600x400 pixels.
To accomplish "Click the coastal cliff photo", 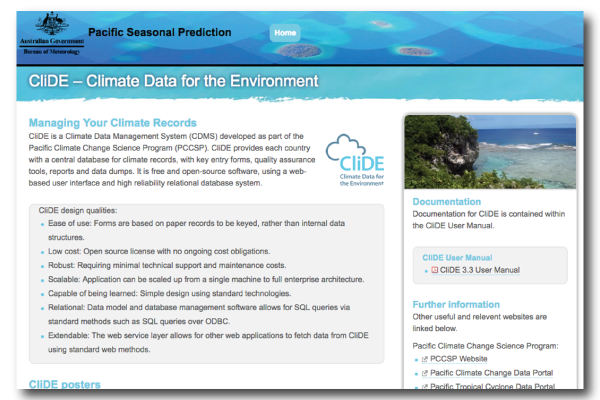I will (490, 152).
